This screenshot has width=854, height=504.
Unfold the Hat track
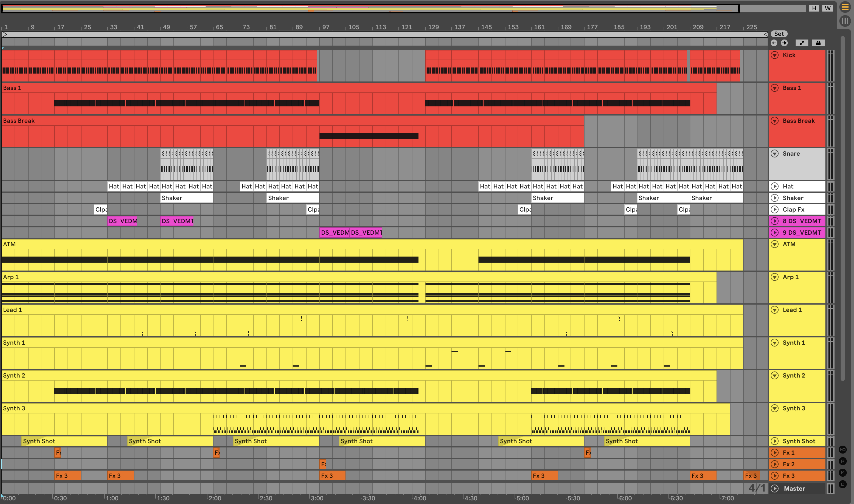pyautogui.click(x=775, y=186)
